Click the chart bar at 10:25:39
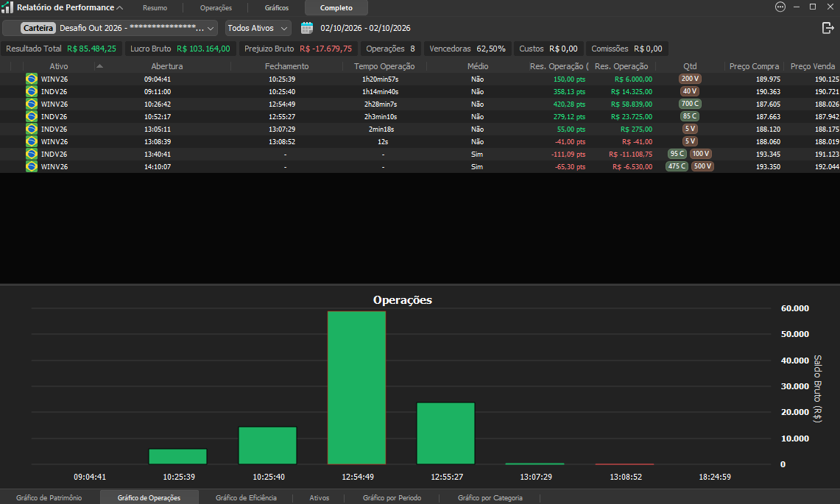Image resolution: width=840 pixels, height=504 pixels. coord(178,456)
